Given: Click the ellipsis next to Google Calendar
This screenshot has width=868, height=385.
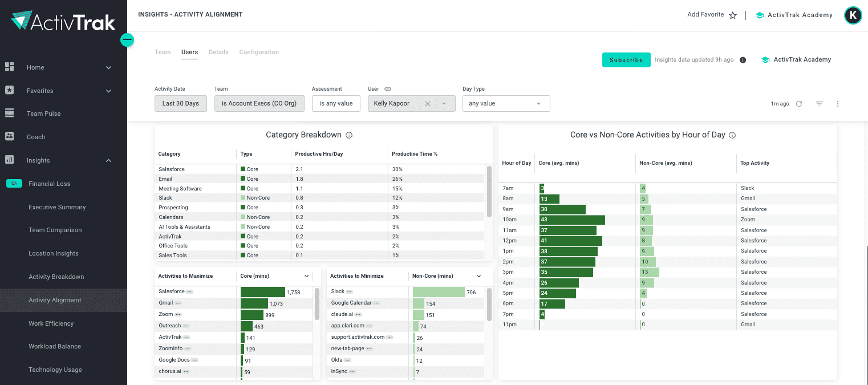Looking at the screenshot, I should coord(377,303).
